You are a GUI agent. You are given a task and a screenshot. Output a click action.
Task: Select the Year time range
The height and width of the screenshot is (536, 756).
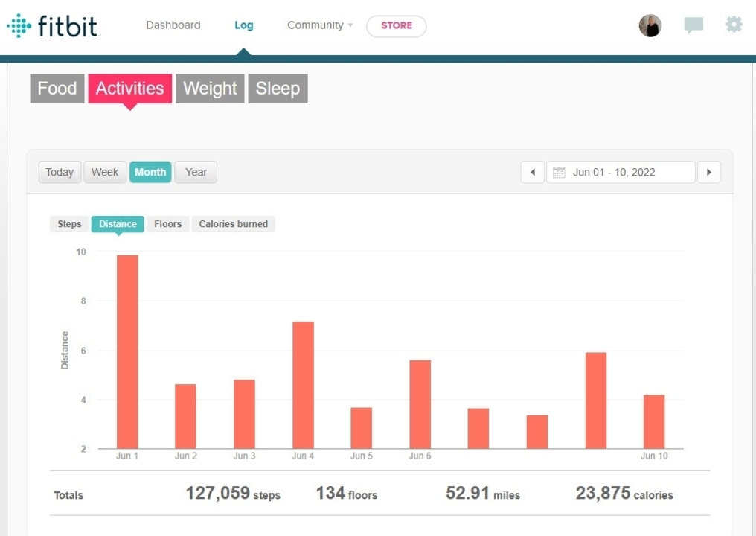196,172
